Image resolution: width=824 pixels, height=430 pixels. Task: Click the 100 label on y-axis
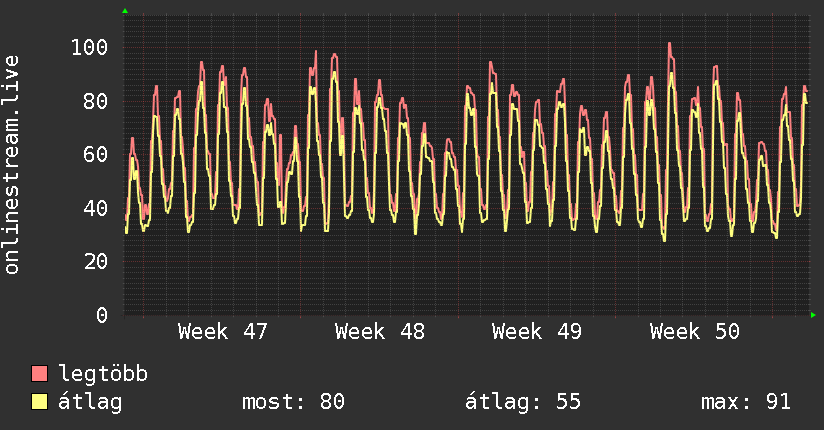pos(90,48)
